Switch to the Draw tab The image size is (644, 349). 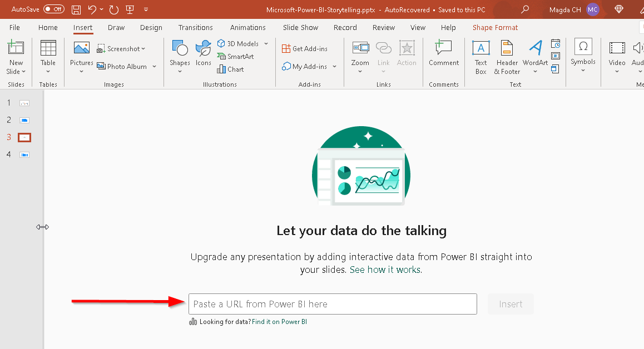116,28
